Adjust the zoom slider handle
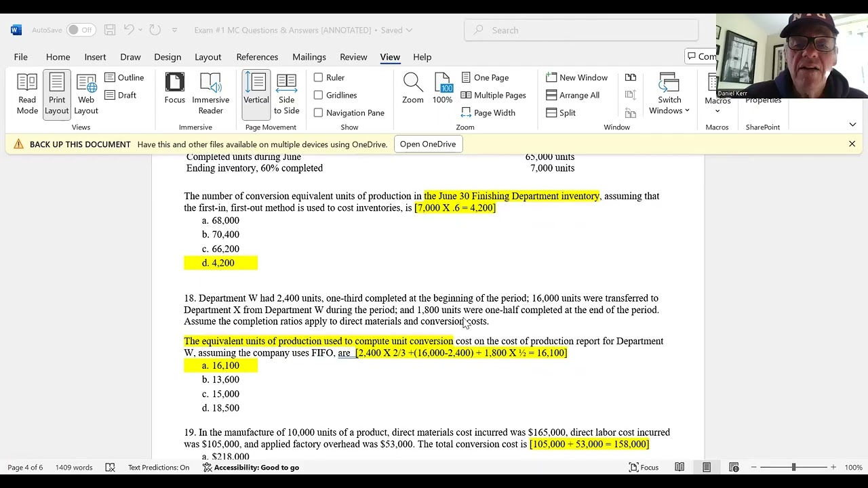 point(793,467)
